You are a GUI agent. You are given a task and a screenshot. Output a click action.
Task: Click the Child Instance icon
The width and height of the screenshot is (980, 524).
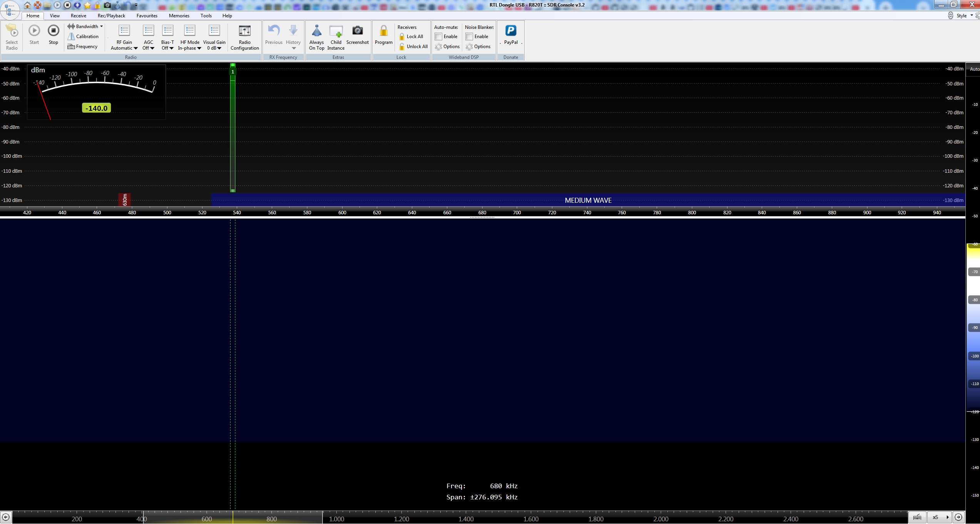click(335, 37)
